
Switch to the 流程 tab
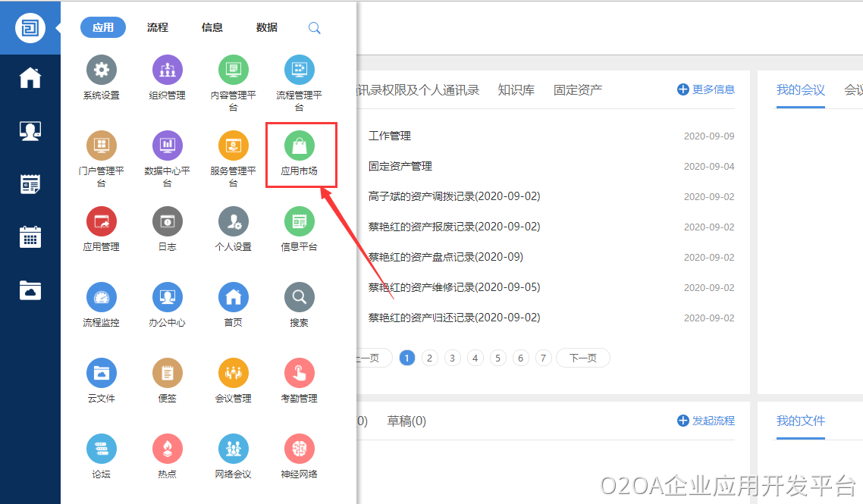pos(158,27)
